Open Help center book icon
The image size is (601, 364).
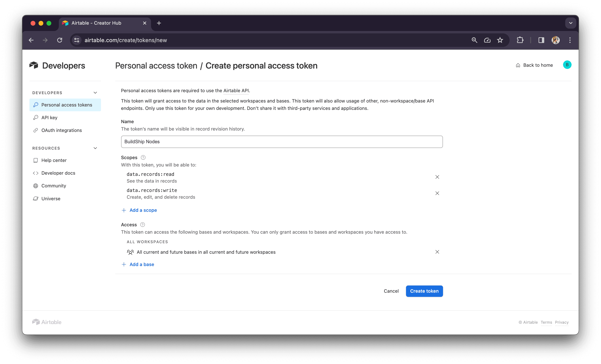tap(36, 160)
